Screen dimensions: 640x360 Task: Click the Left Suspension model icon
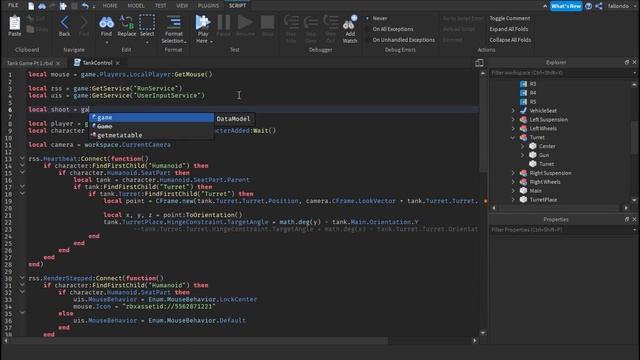pos(523,120)
